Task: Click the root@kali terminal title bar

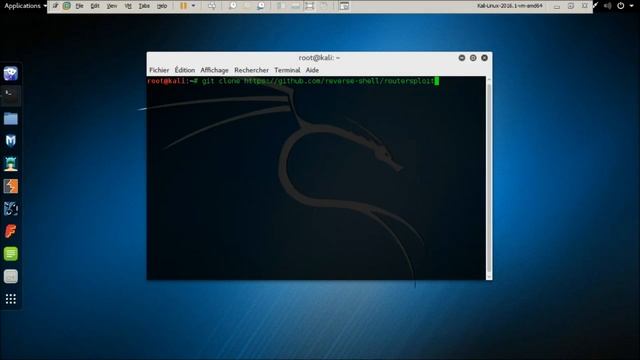Action: (319, 58)
